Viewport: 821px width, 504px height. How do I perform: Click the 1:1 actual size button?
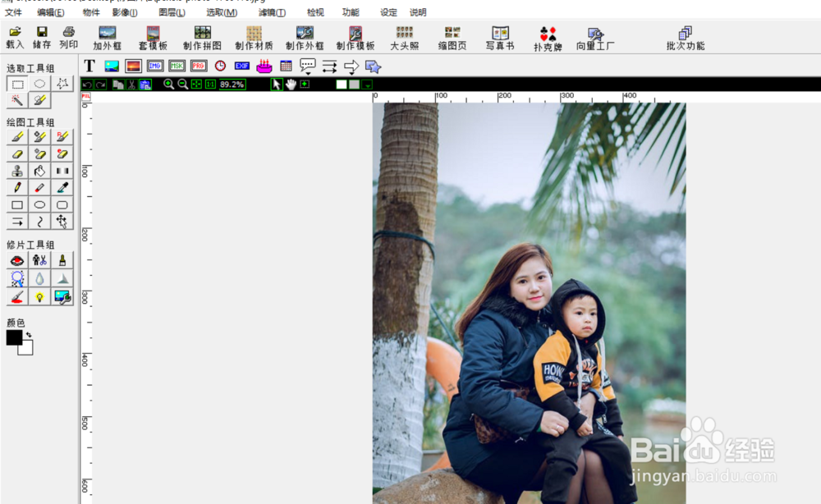tap(210, 85)
